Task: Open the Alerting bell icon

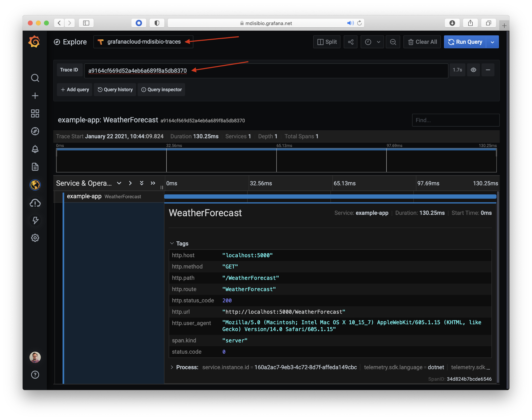Action: 35,149
